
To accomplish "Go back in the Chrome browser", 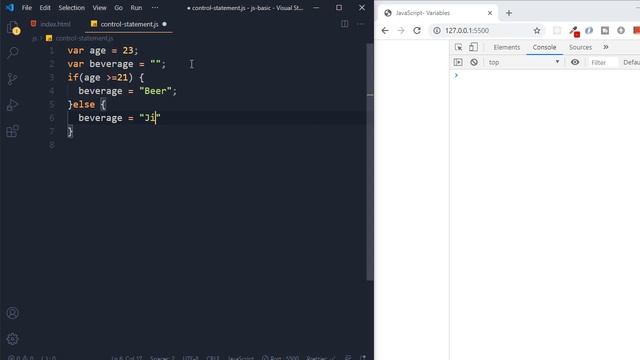I will click(385, 31).
